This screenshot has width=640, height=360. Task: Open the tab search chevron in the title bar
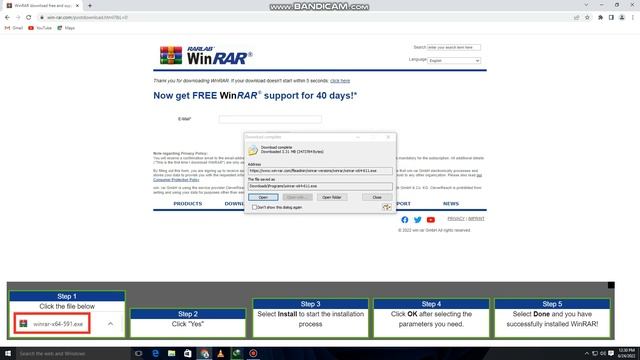click(x=587, y=5)
